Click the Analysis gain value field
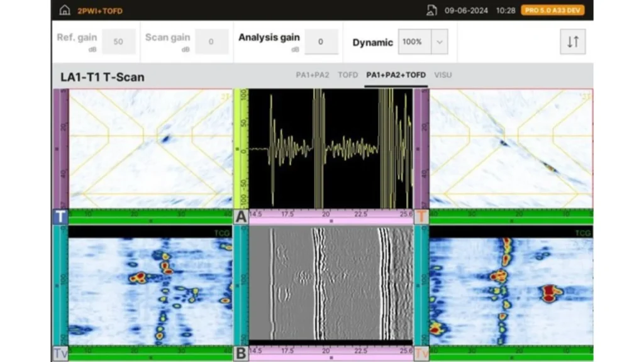 pos(320,42)
